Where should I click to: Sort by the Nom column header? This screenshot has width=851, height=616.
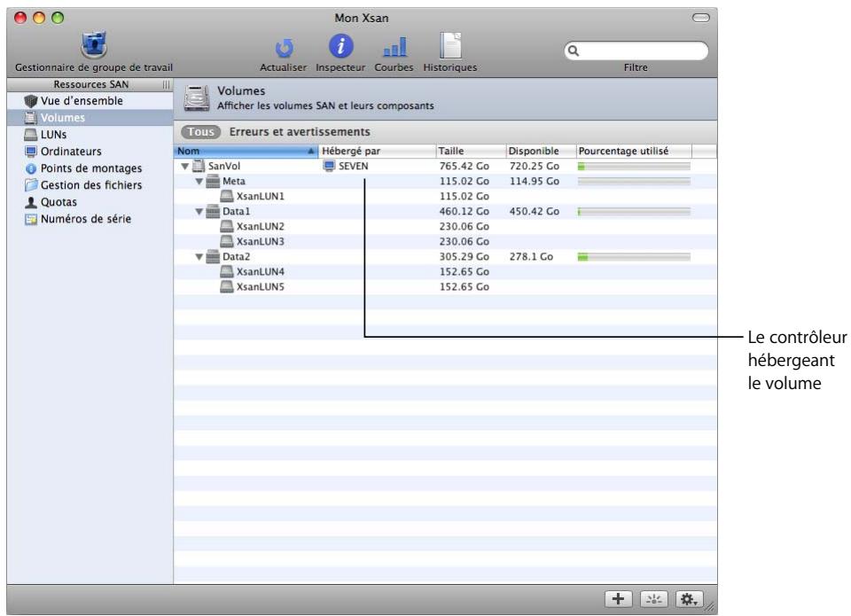(246, 151)
